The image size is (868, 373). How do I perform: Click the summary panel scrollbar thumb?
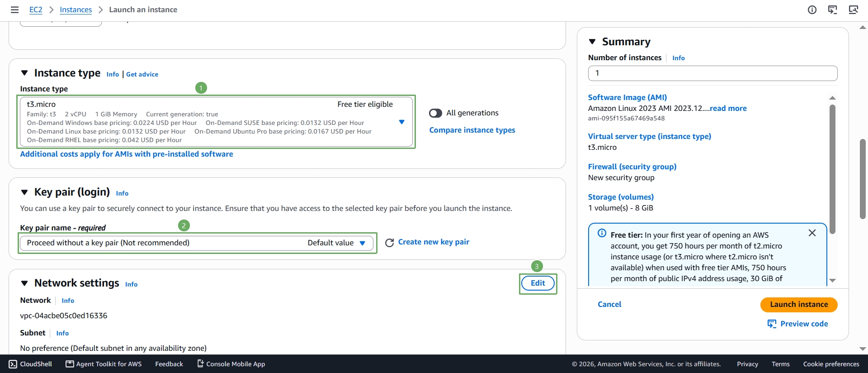pyautogui.click(x=832, y=169)
